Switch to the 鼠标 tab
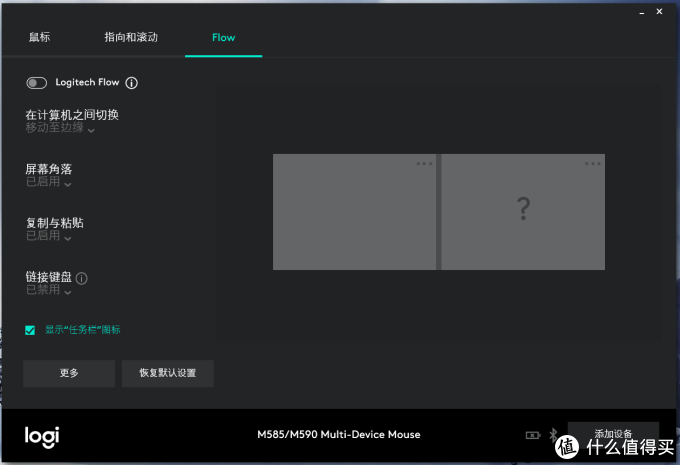The width and height of the screenshot is (680, 465). pos(39,37)
